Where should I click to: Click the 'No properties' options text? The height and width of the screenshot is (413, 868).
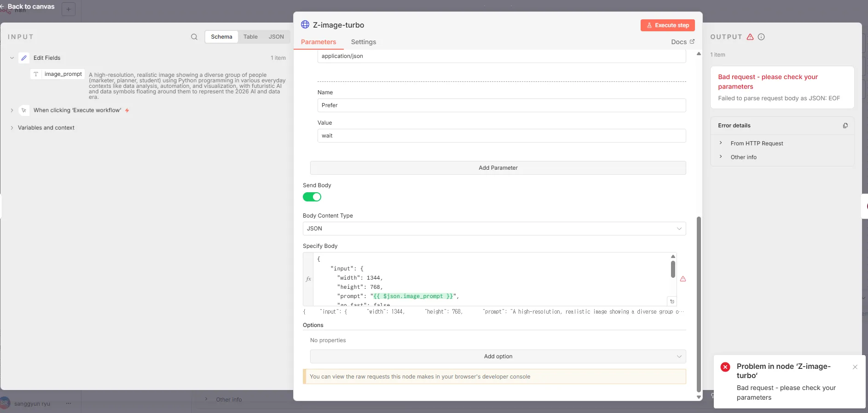click(328, 340)
